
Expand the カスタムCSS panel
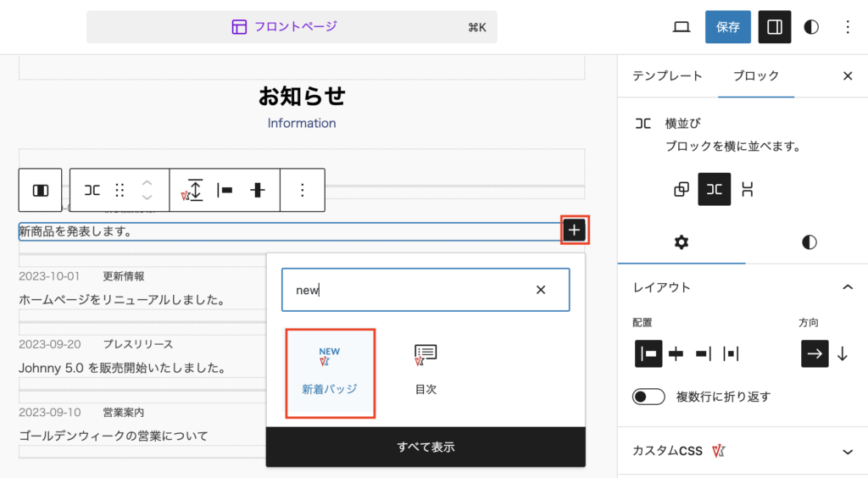click(x=847, y=451)
